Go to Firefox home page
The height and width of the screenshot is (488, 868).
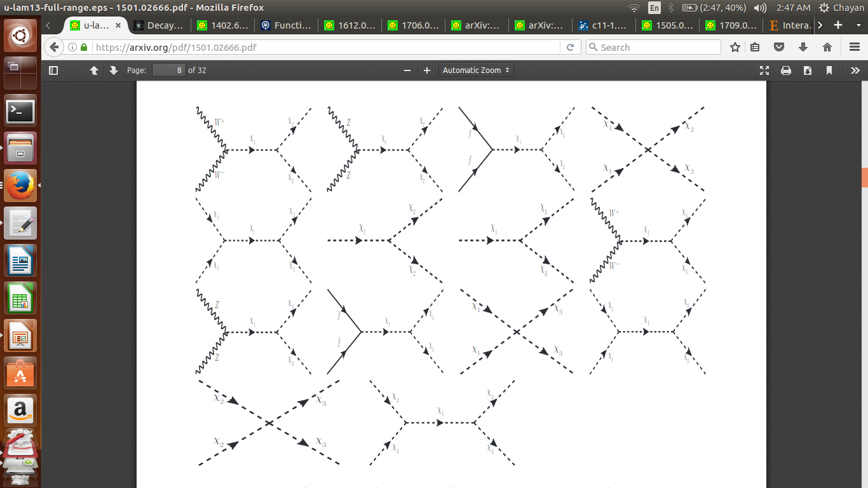pyautogui.click(x=827, y=47)
